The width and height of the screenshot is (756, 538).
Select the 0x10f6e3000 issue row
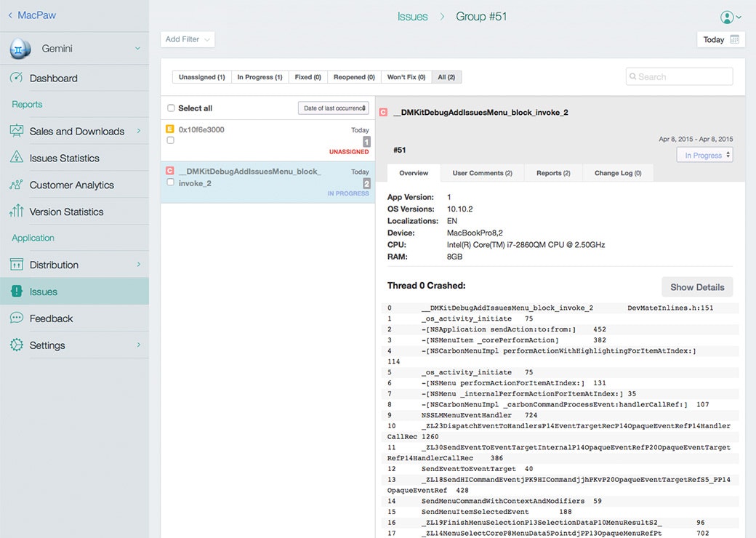pyautogui.click(x=268, y=140)
